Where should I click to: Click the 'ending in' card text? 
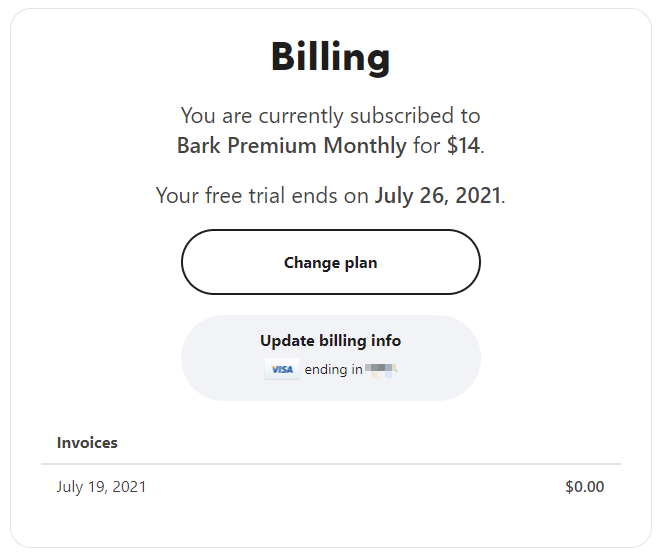(x=333, y=370)
